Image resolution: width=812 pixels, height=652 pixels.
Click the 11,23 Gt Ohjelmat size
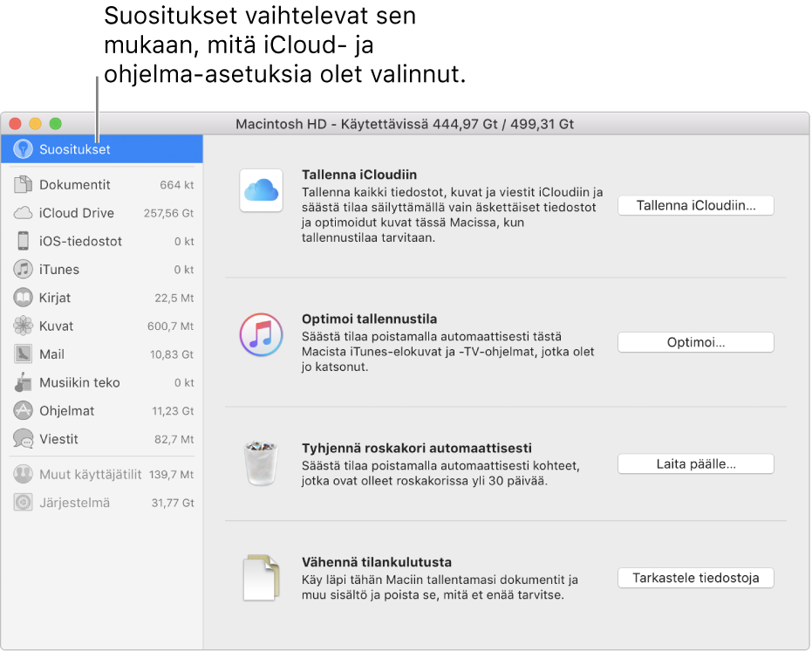click(173, 411)
